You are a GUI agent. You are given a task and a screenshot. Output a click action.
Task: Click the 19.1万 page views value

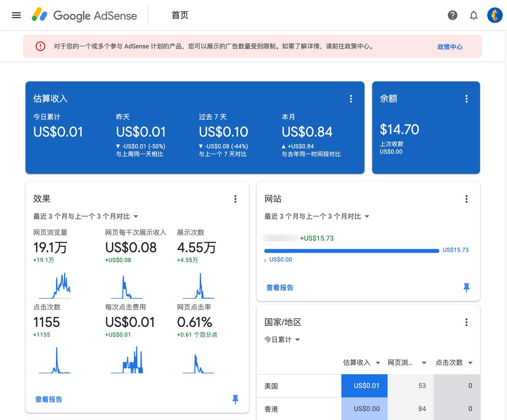[50, 247]
